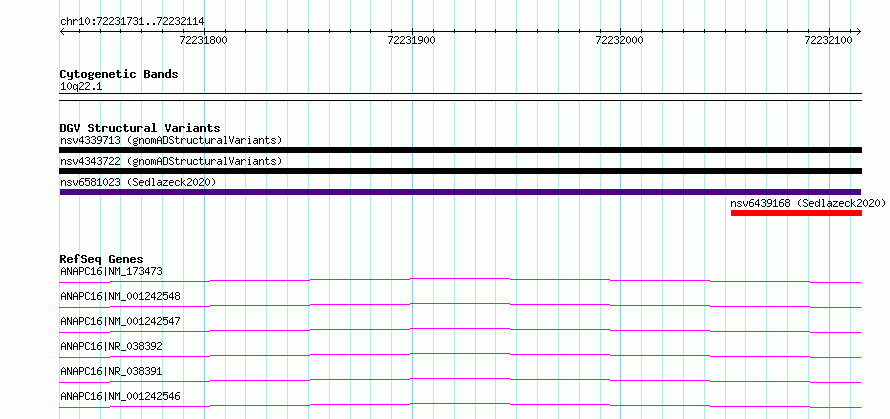Click the 72231800 ruler position label
890x419 pixels.
click(203, 40)
